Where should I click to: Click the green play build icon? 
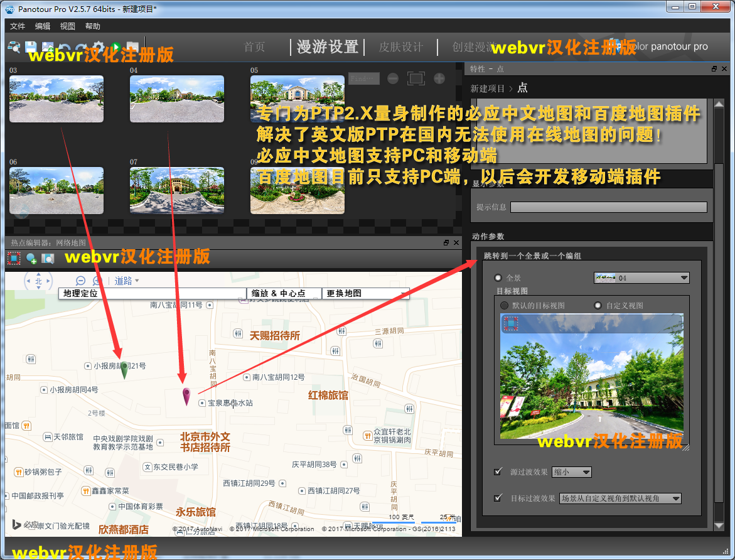tap(115, 47)
